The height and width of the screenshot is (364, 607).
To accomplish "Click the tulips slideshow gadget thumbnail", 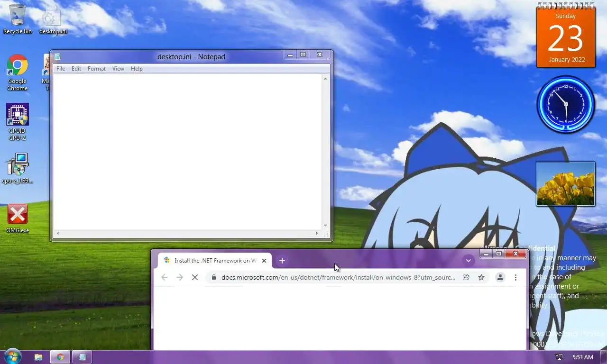I will pos(565,184).
